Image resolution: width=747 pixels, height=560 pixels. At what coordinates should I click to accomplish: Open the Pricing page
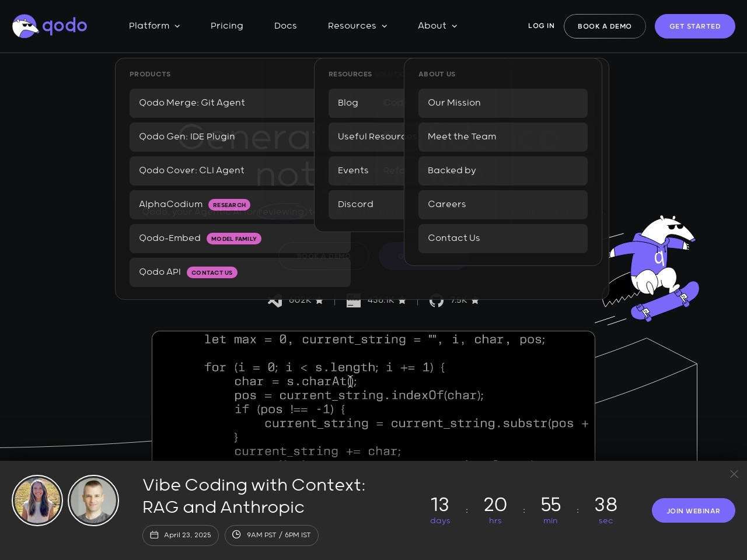pyautogui.click(x=226, y=26)
